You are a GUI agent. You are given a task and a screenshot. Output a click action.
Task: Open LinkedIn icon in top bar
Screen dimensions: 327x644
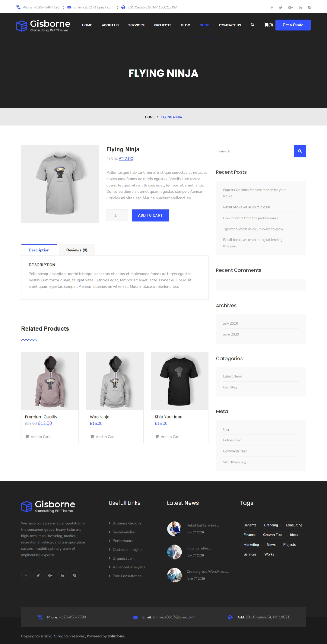click(300, 7)
